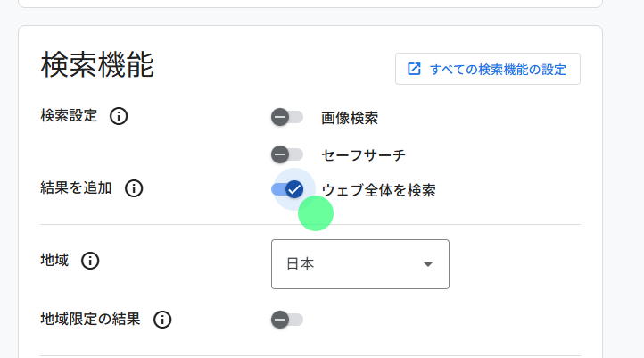Open the 日本 region dropdown
This screenshot has width=644, height=358.
(359, 264)
